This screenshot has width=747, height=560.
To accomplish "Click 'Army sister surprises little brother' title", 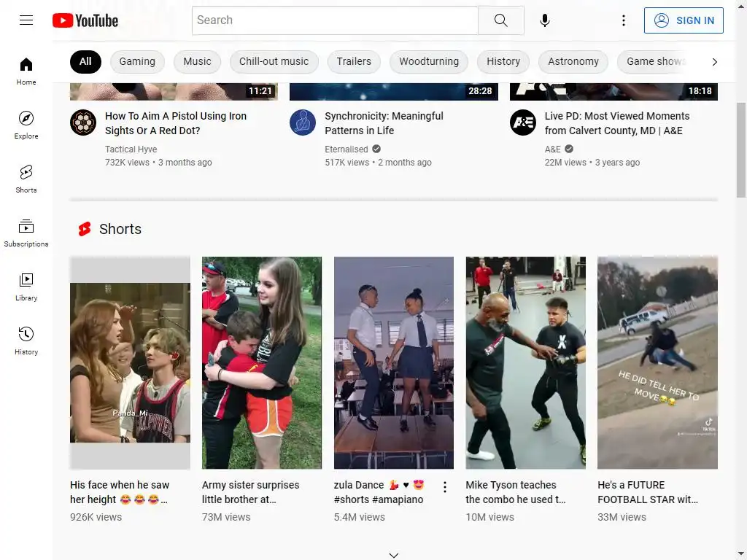I will 251,492.
